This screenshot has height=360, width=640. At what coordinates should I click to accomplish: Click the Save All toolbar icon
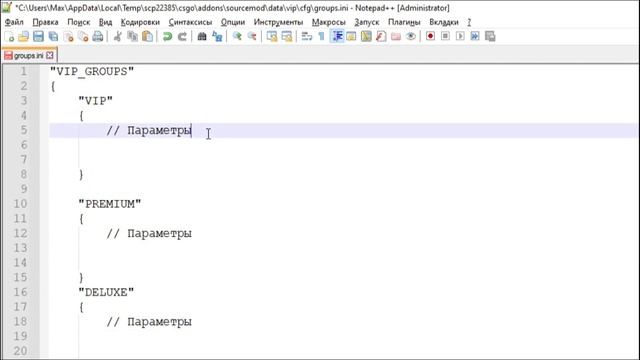(x=53, y=37)
